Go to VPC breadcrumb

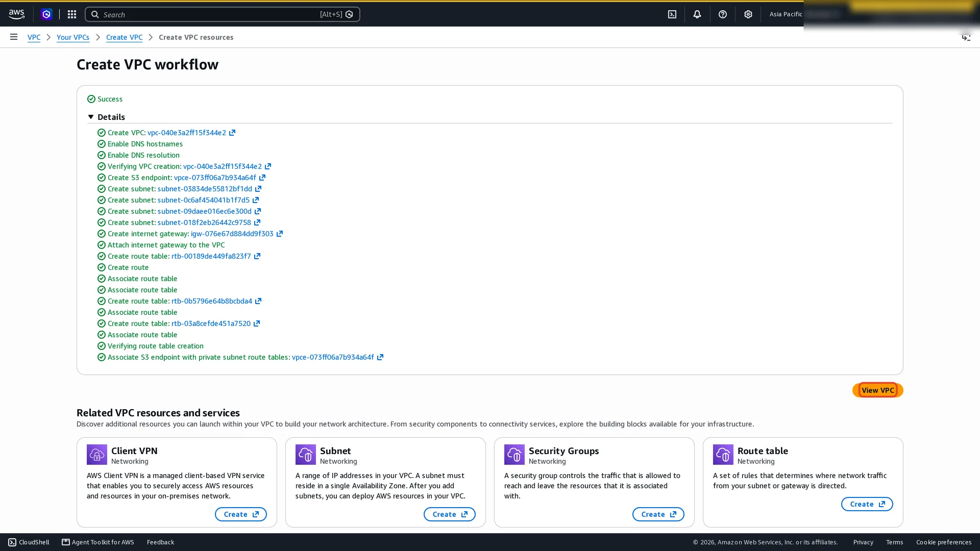tap(34, 37)
